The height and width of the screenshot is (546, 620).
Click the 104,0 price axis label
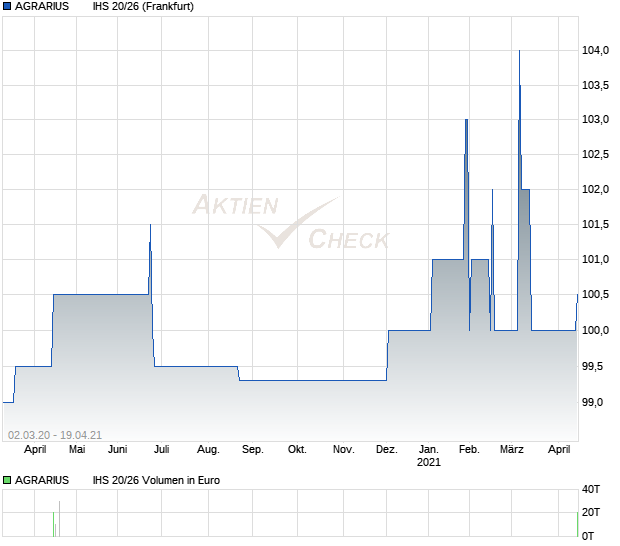(x=595, y=50)
